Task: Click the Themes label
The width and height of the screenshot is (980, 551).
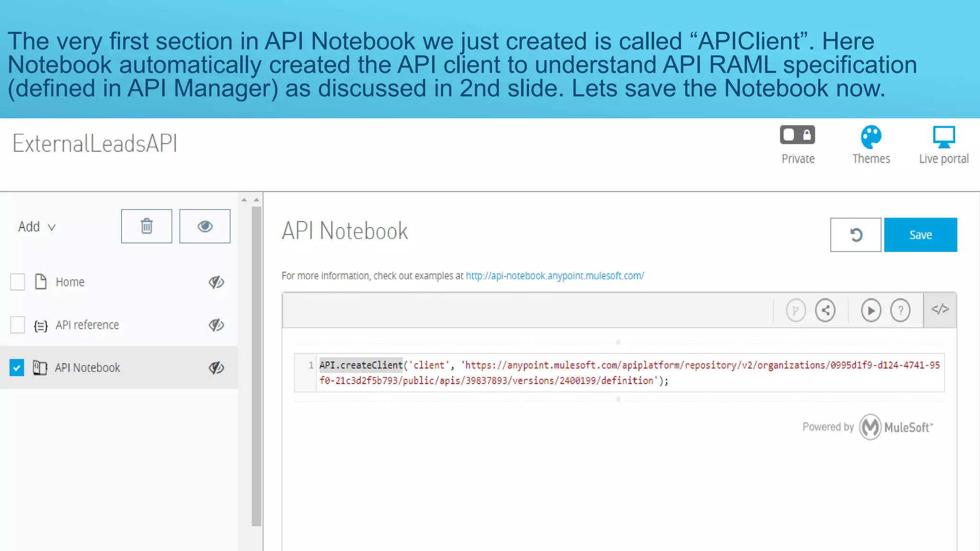Action: (x=871, y=159)
